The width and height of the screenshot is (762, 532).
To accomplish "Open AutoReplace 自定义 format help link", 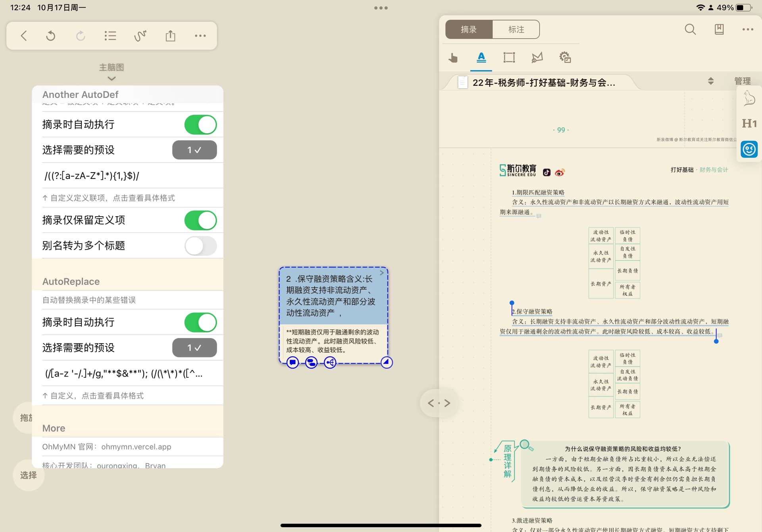I will point(93,396).
